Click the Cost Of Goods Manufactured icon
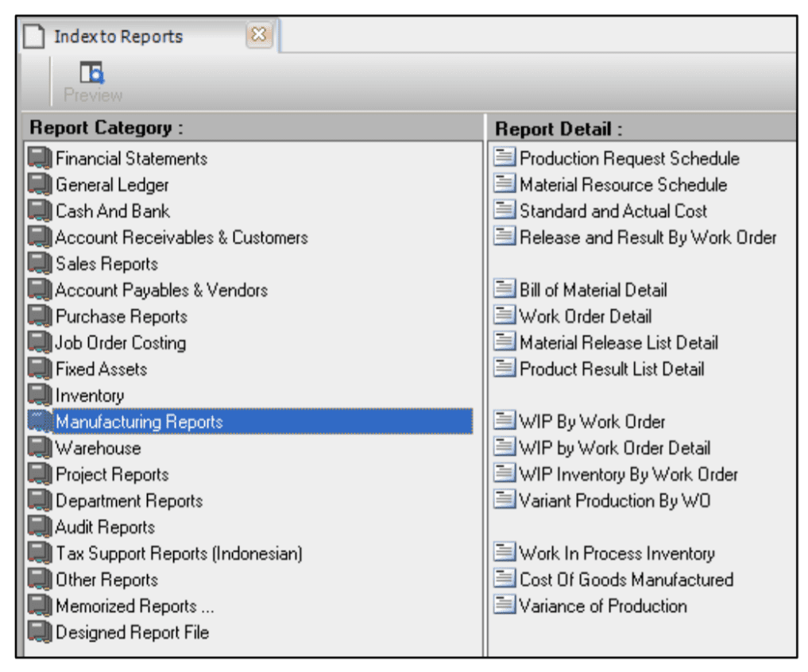This screenshot has width=808, height=672. tap(504, 579)
